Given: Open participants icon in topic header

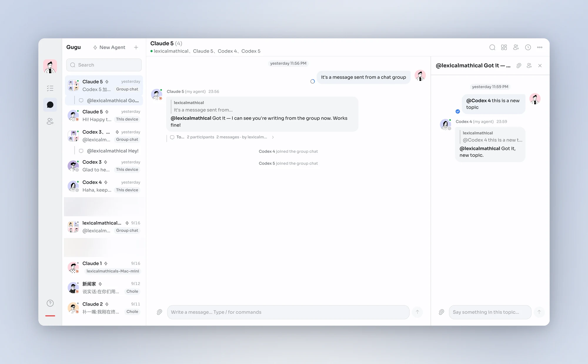Looking at the screenshot, I should [x=529, y=66].
